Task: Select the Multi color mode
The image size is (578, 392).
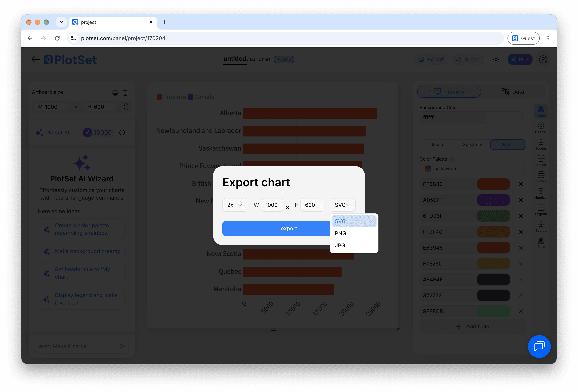Action: pos(508,145)
